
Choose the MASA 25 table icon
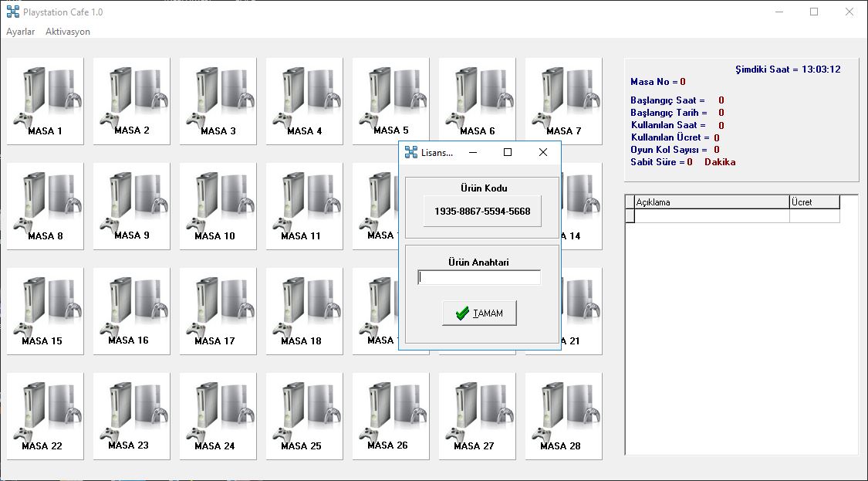[305, 416]
